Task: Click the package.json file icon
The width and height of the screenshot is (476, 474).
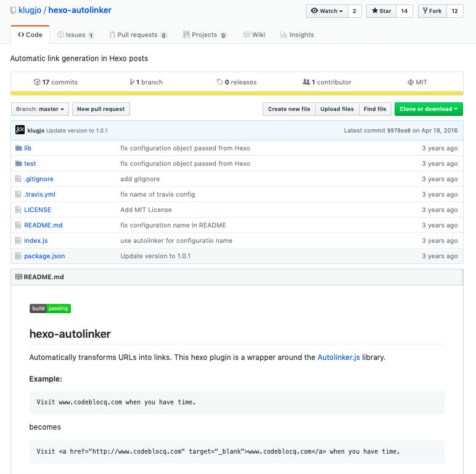Action: click(18, 256)
